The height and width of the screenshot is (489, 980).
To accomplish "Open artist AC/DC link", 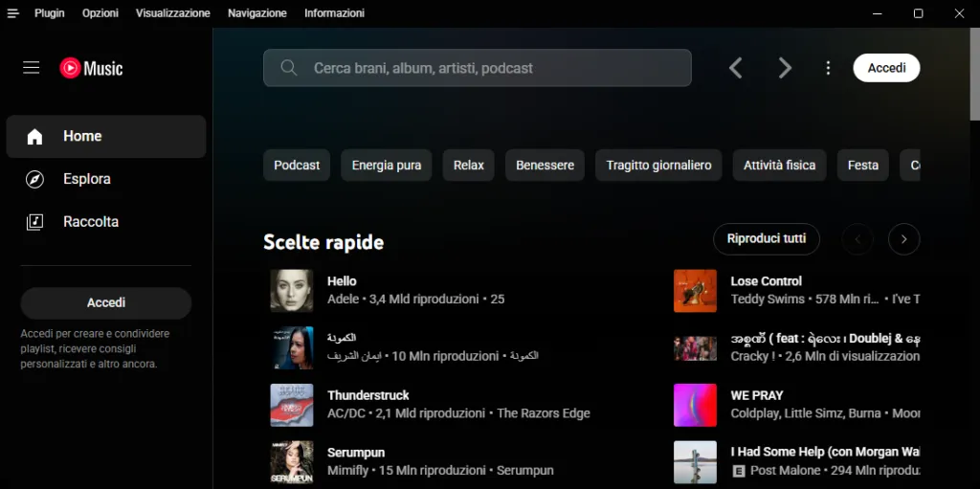I will pos(346,413).
